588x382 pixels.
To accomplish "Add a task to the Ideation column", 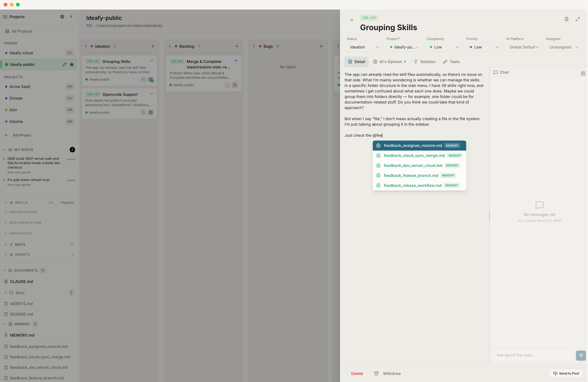I will click(153, 46).
